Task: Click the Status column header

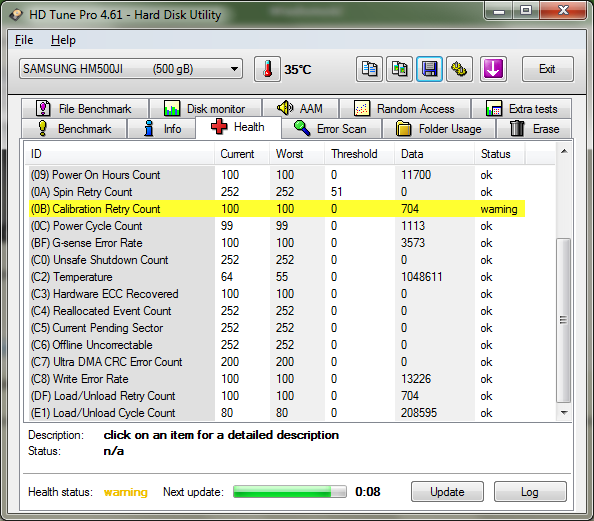Action: tap(496, 154)
